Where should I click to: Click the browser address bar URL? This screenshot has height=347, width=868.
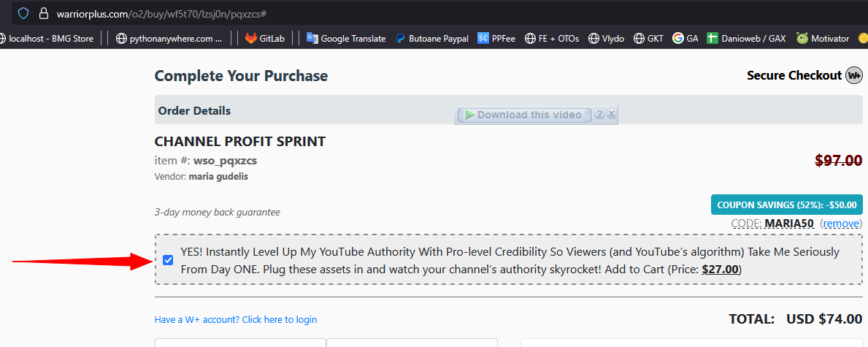pos(161,13)
